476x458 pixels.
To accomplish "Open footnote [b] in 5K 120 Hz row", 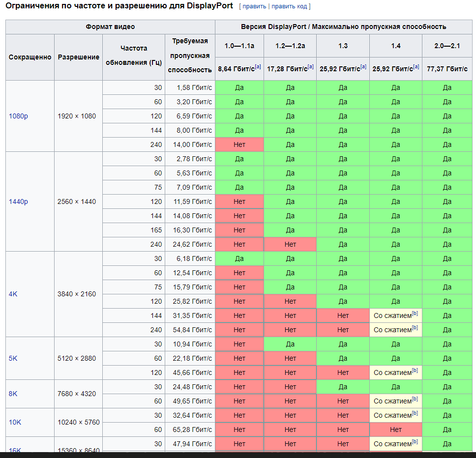I will 415,371.
